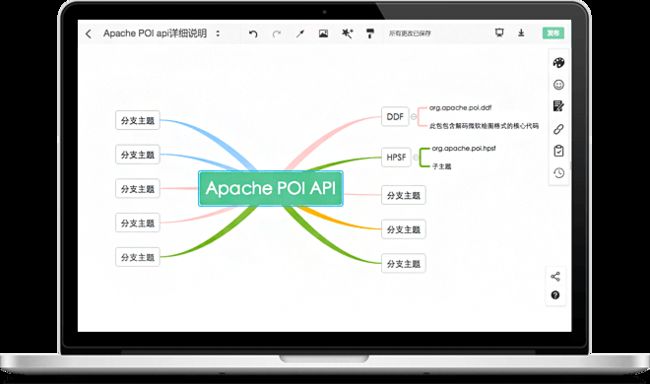Image resolution: width=650 pixels, height=384 pixels.
Task: Select the Chinese description subtopic under DDF
Action: [484, 126]
